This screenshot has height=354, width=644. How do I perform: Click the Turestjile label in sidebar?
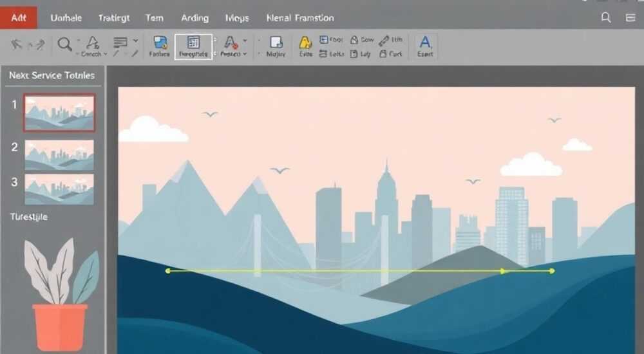(x=29, y=218)
